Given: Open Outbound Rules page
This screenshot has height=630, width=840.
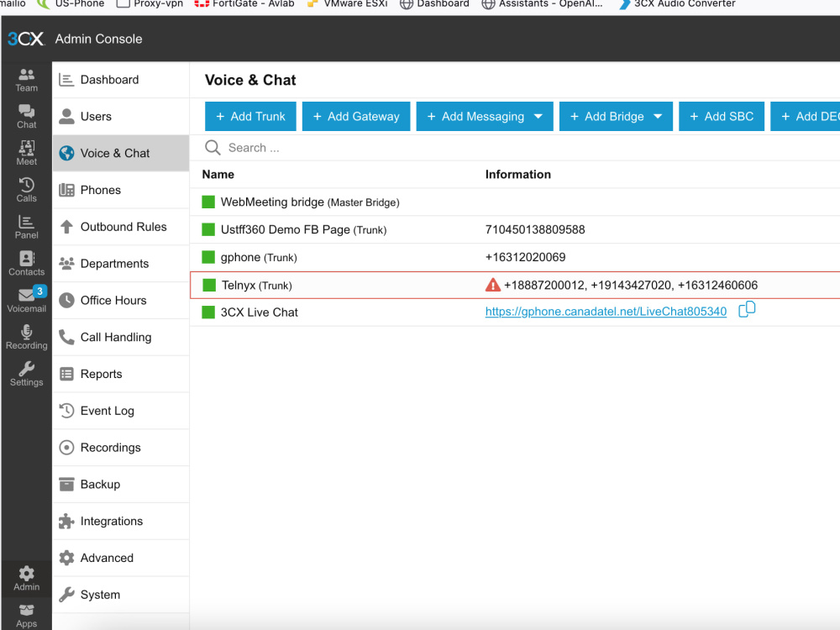Looking at the screenshot, I should (x=120, y=227).
